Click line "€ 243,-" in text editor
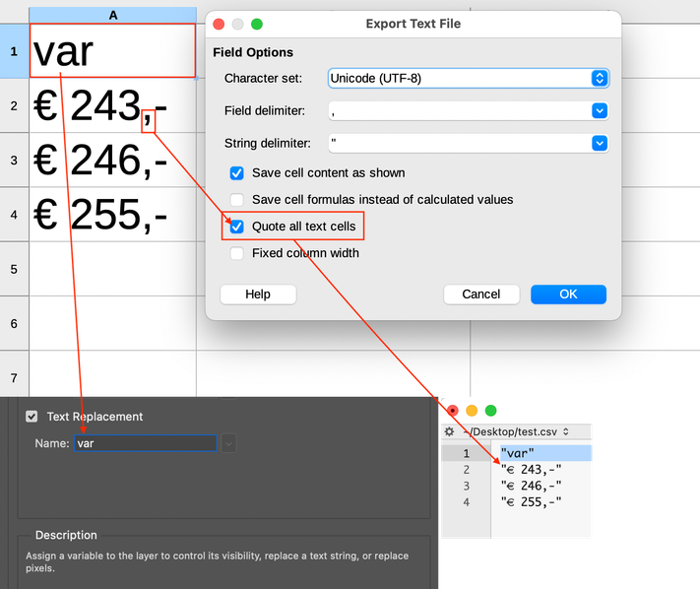The image size is (700, 589). tap(531, 470)
